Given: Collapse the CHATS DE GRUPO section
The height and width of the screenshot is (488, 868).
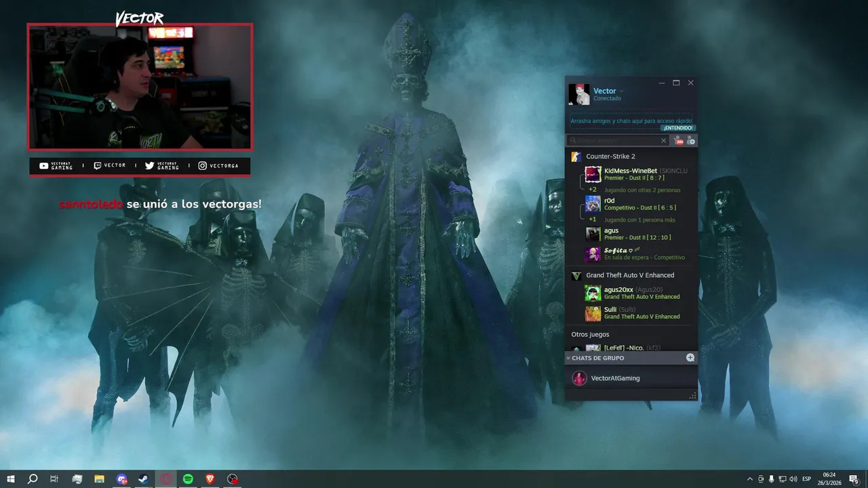Looking at the screenshot, I should click(597, 358).
